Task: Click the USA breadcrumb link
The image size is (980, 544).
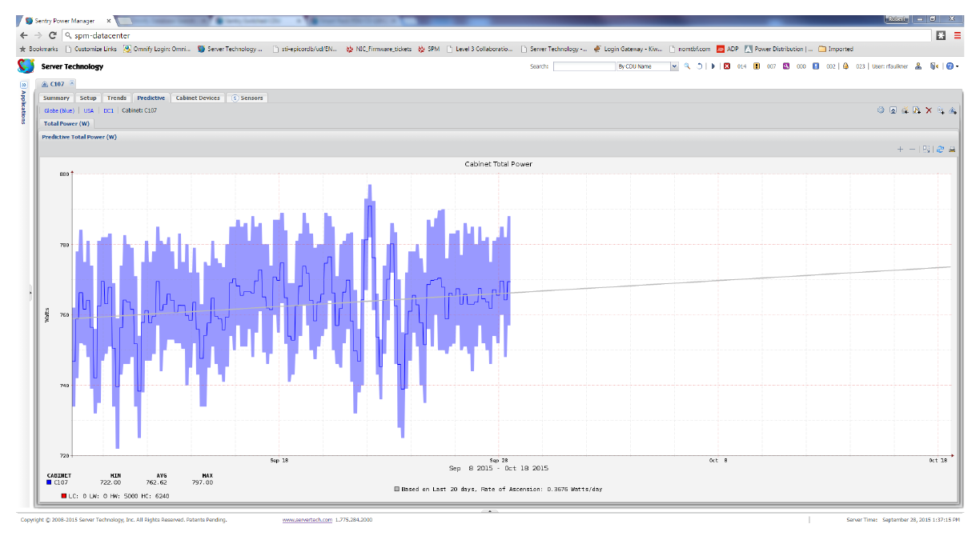Action: click(x=89, y=110)
